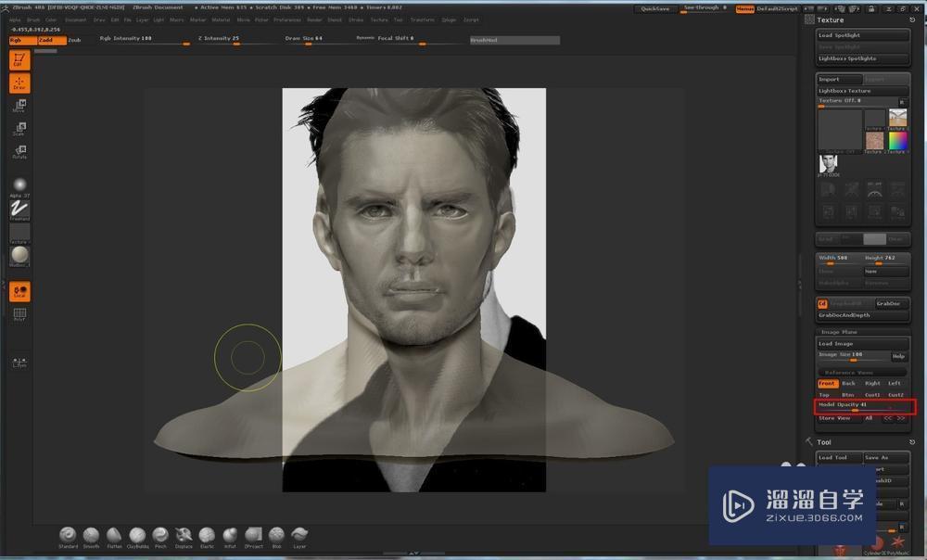
Task: Open the Freehand stroke picker
Action: [x=19, y=210]
